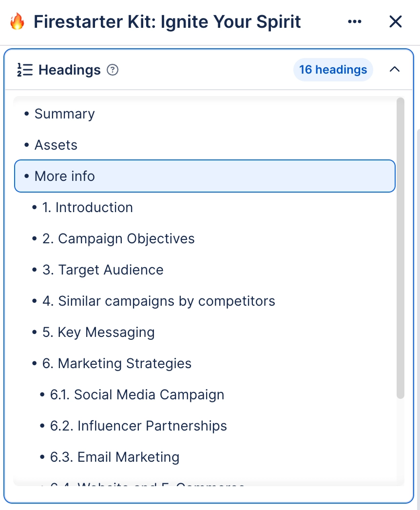Select 6. Marketing Strategies heading
This screenshot has height=510, width=420.
pyautogui.click(x=116, y=363)
